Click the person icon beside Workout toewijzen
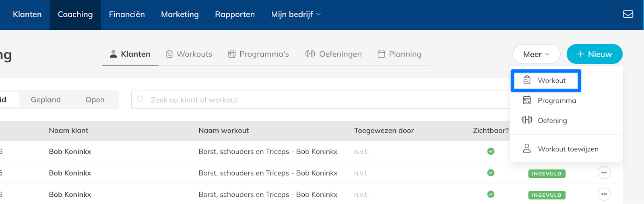Screen dimensions: 644x204 (x=527, y=149)
